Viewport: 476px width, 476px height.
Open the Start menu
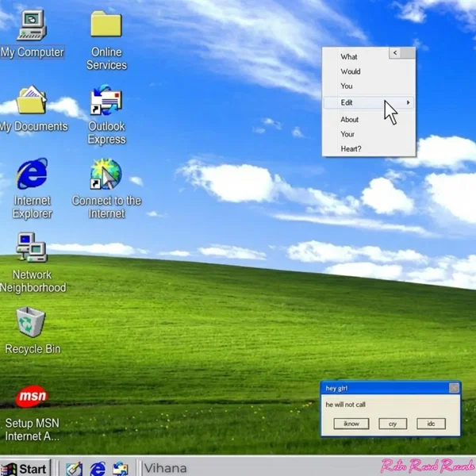pyautogui.click(x=25, y=468)
